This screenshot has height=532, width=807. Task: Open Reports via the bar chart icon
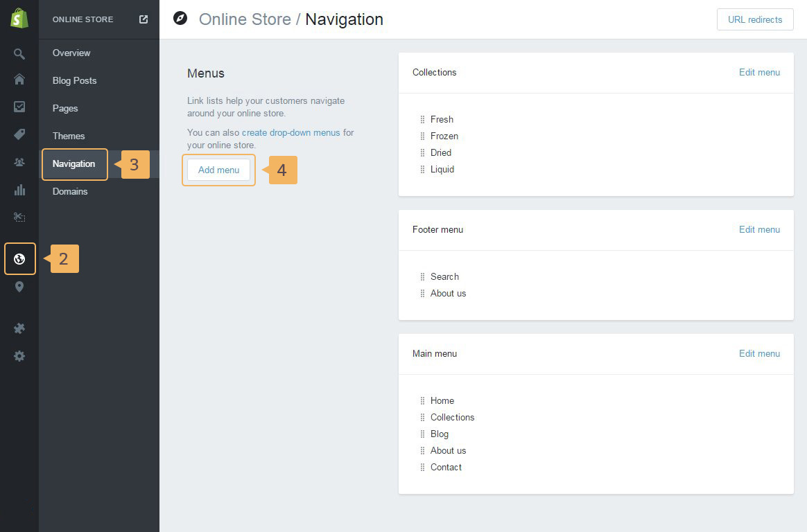pyautogui.click(x=19, y=190)
